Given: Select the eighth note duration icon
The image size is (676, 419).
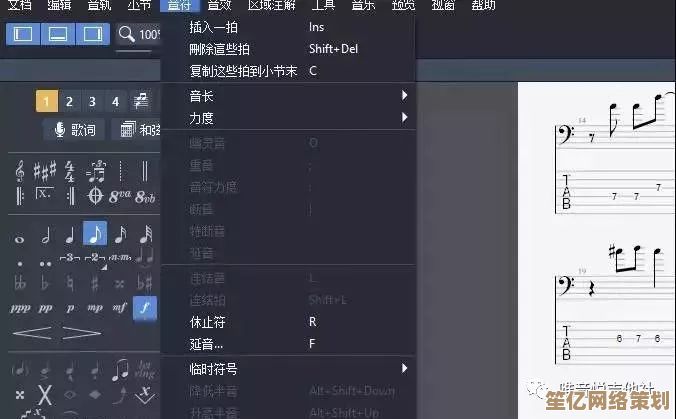Looking at the screenshot, I should 95,233.
